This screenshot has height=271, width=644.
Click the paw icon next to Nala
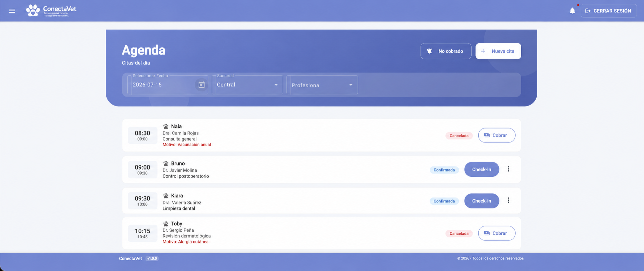click(166, 127)
